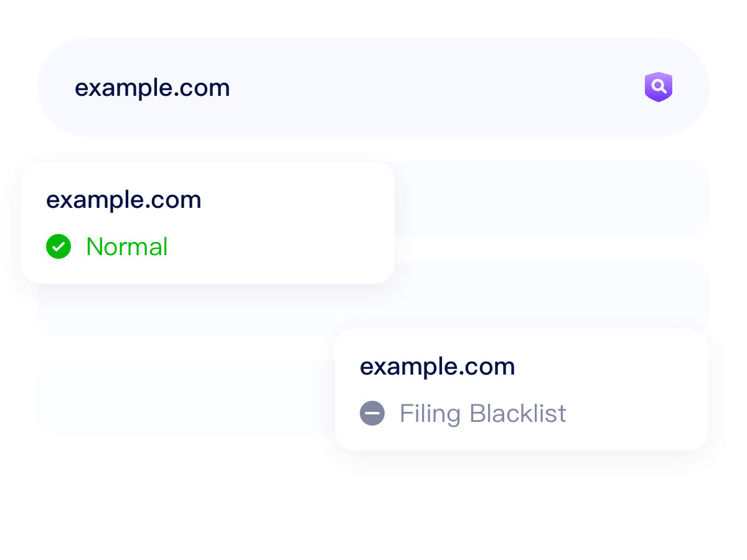Image resolution: width=747 pixels, height=560 pixels.
Task: Click white margin above the search bar
Action: click(x=374, y=19)
